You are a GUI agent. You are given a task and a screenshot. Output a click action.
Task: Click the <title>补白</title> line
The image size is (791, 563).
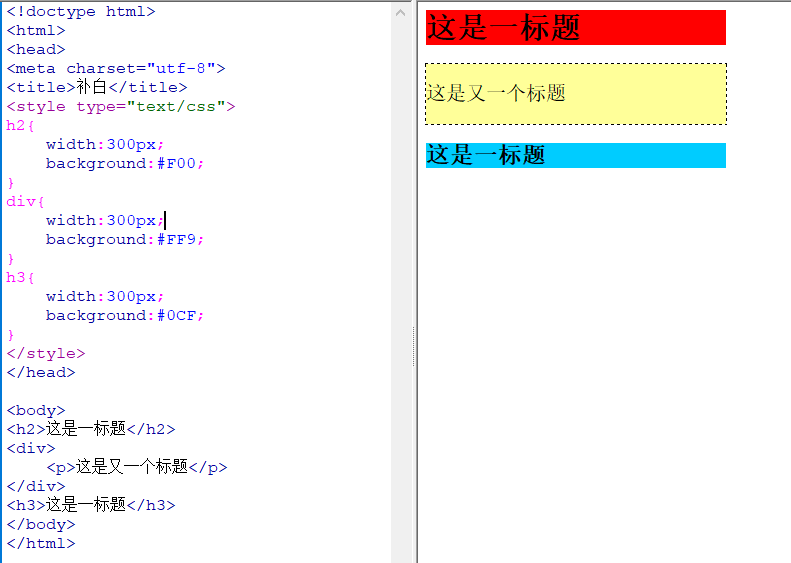(x=96, y=87)
